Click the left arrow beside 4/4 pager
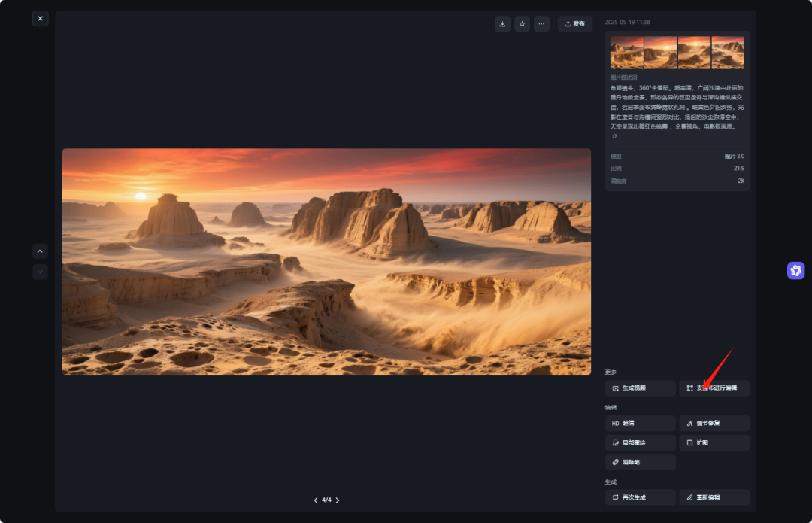 point(316,500)
